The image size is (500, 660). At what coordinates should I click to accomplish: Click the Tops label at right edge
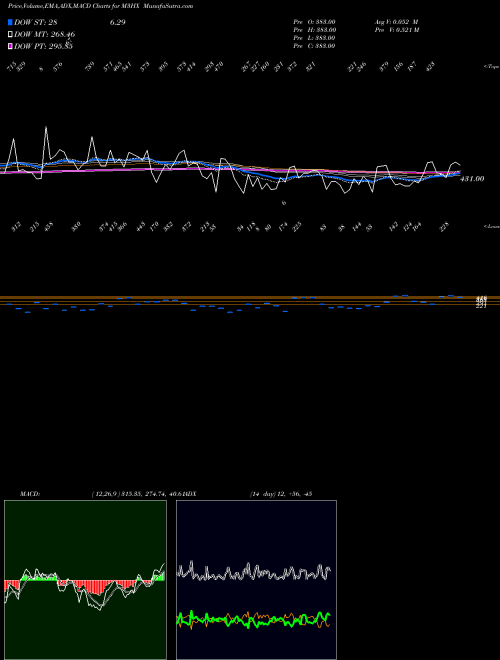[x=491, y=67]
